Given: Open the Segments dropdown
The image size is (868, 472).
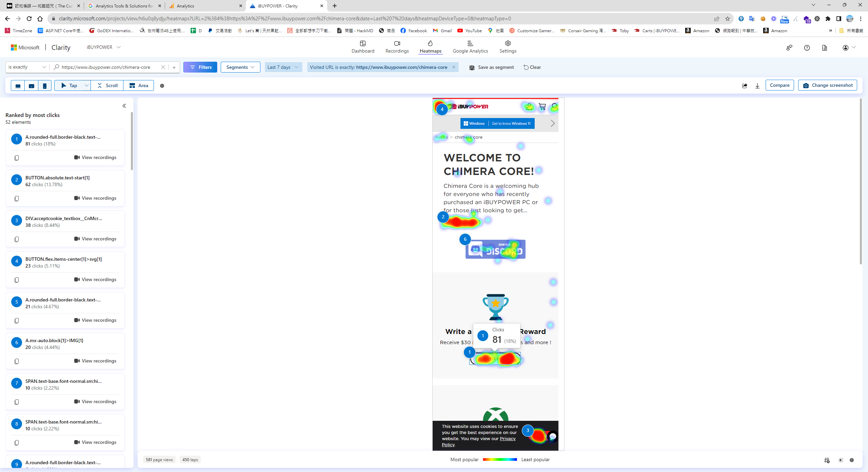Looking at the screenshot, I should tap(240, 67).
